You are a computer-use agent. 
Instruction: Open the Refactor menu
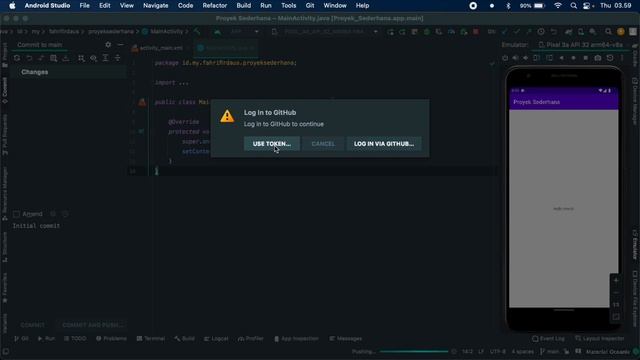point(215,6)
